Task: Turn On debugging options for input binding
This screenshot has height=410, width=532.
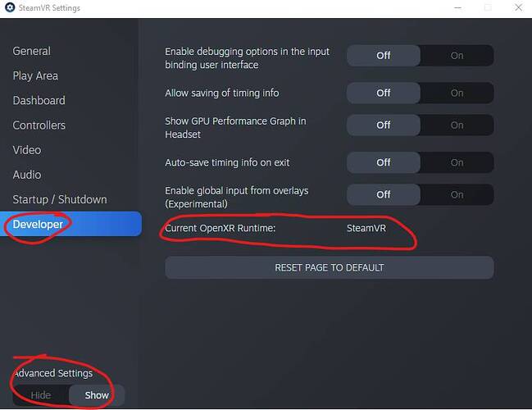Action: (x=457, y=55)
